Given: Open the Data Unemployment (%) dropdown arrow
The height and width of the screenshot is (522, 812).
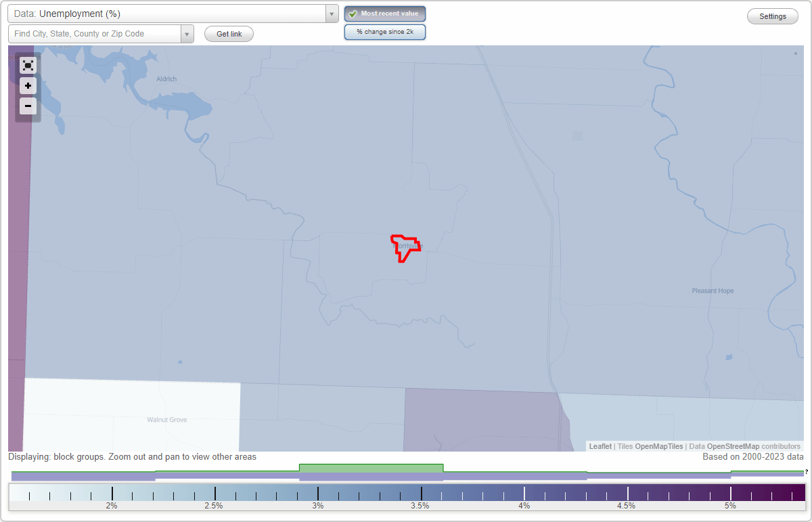Looking at the screenshot, I should (332, 14).
